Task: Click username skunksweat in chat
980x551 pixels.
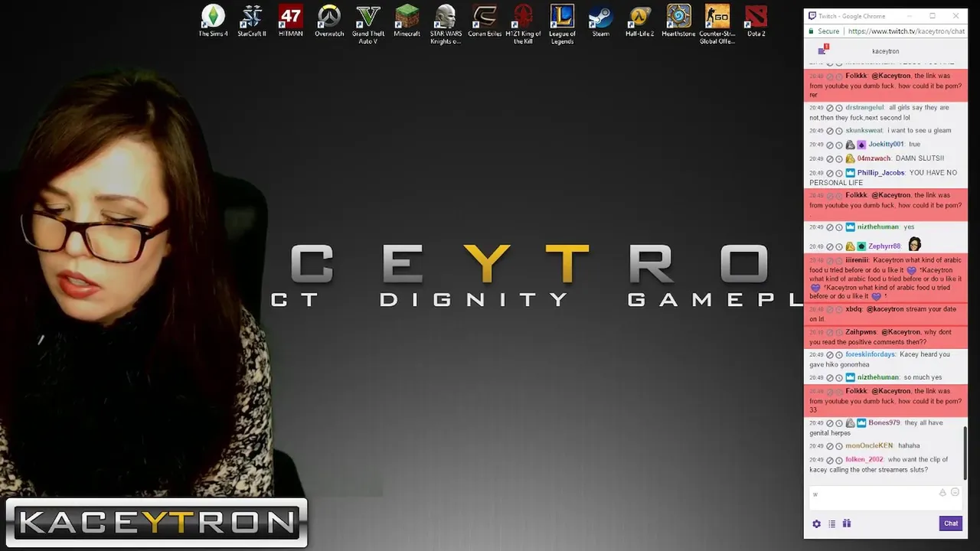Action: pyautogui.click(x=864, y=130)
